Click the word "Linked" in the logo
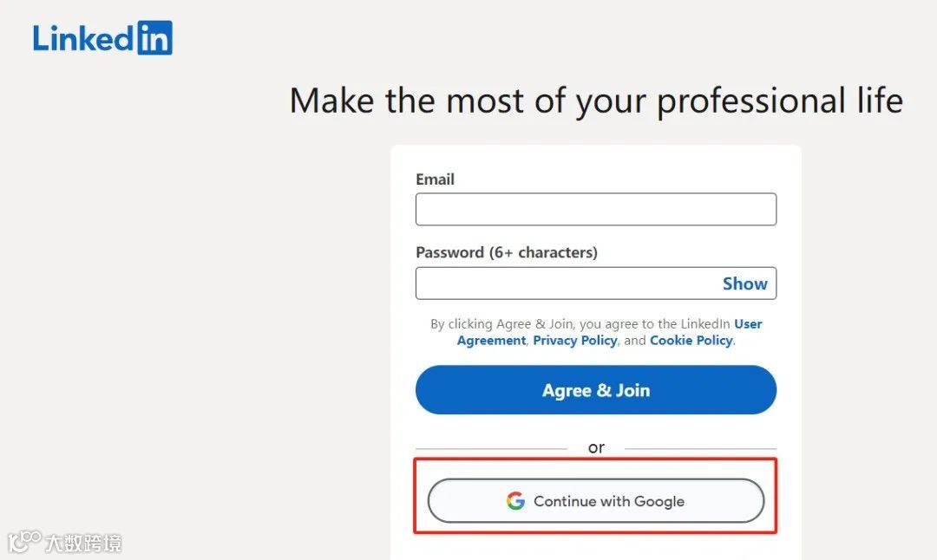Viewport: 937px width, 560px height. click(x=83, y=38)
